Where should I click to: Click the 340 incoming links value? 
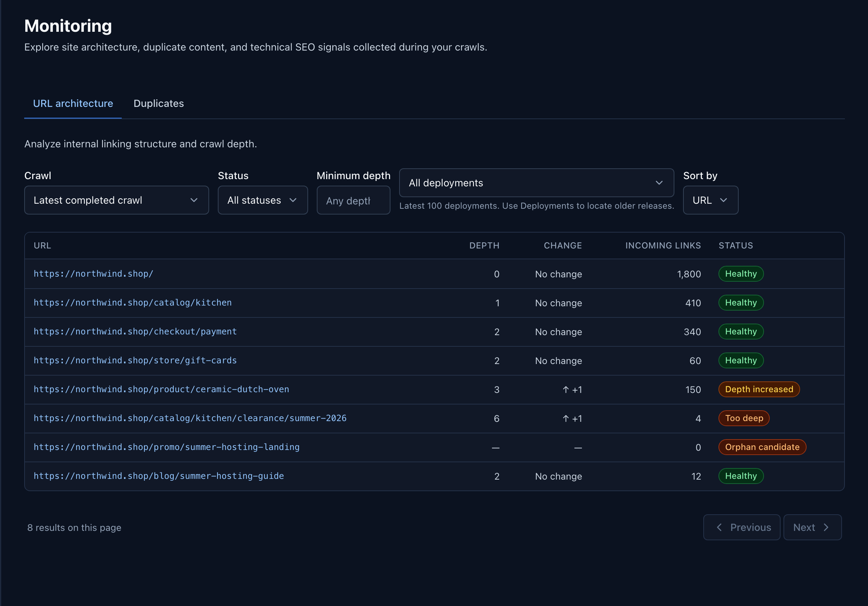692,332
